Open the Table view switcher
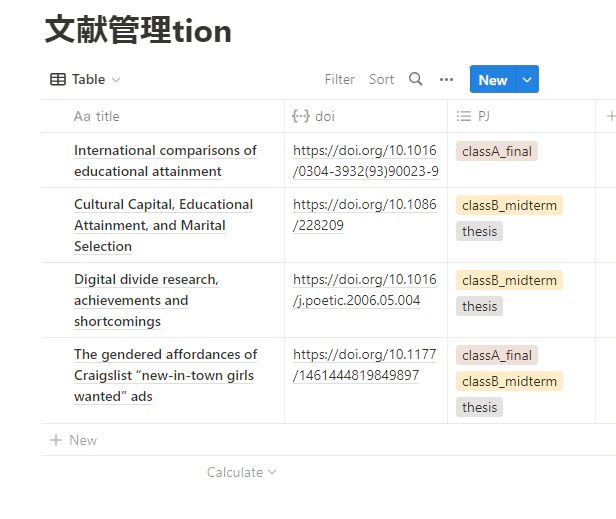This screenshot has height=519, width=616. point(85,79)
